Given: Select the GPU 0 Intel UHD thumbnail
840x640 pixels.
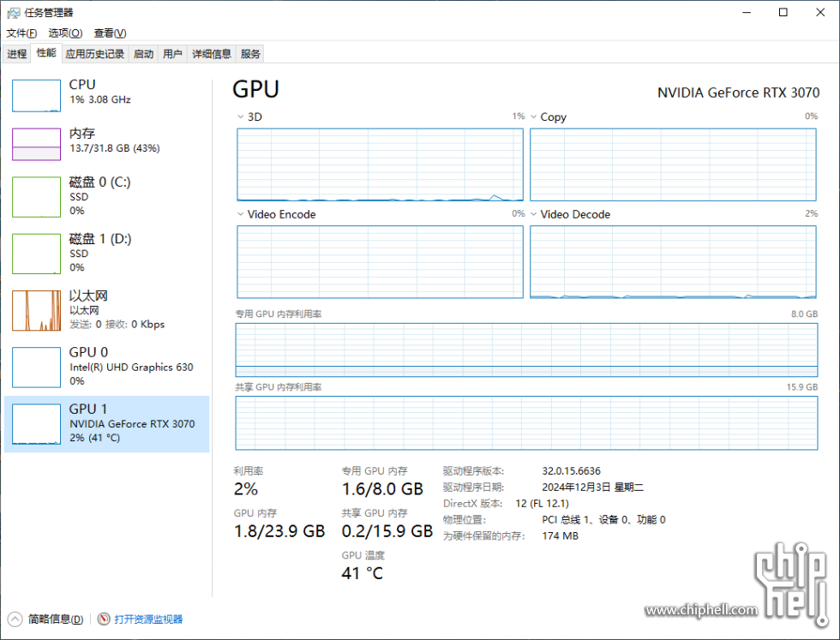Looking at the screenshot, I should click(36, 368).
